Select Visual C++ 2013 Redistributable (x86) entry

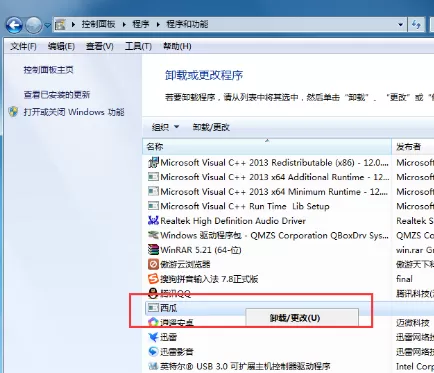point(274,163)
